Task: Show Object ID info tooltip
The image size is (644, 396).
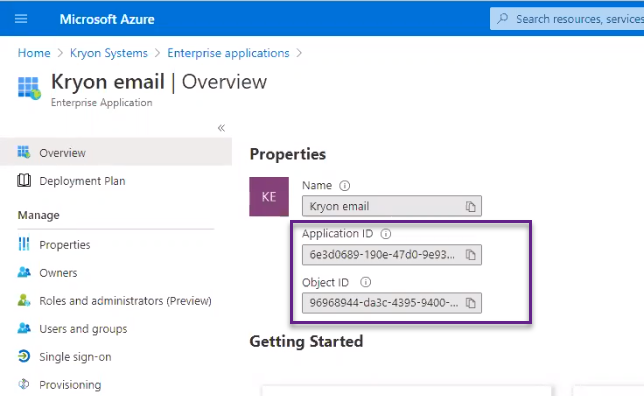Action: pyautogui.click(x=365, y=282)
